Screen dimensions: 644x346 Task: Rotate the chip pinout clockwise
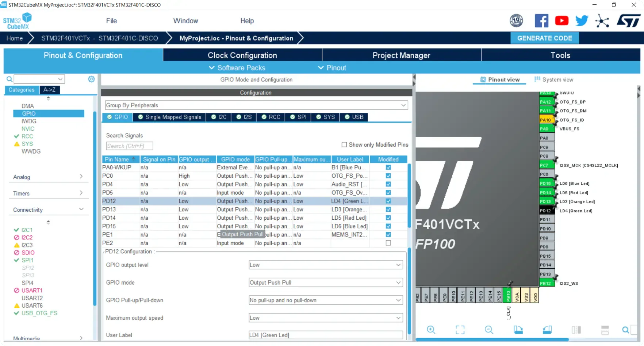[x=518, y=330]
